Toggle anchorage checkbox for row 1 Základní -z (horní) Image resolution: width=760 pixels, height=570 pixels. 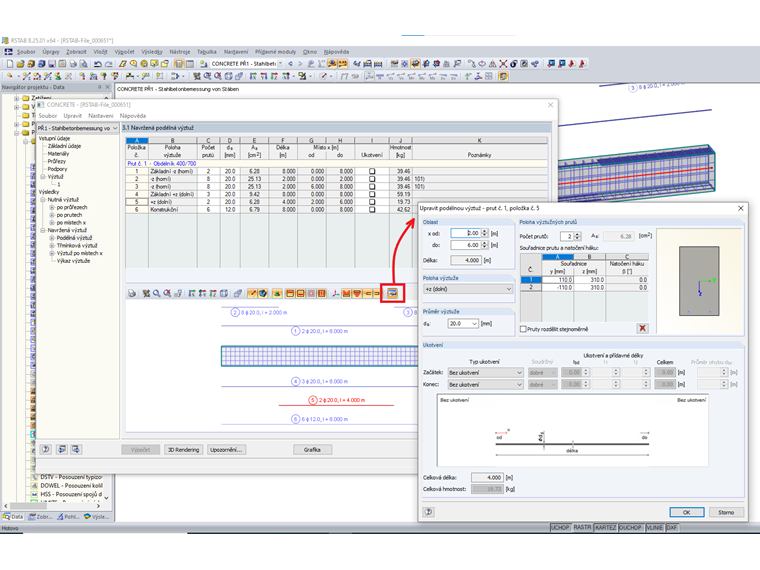click(372, 171)
